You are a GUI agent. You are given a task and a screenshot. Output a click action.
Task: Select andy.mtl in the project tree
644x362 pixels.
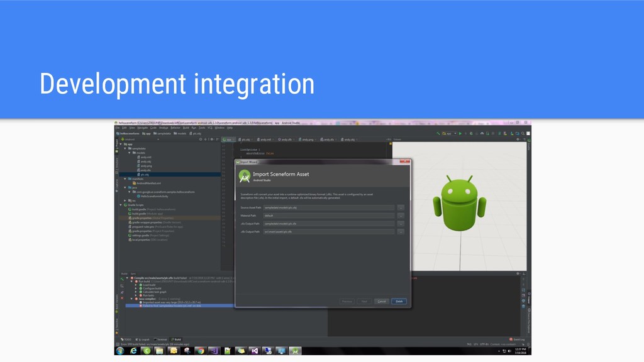(x=146, y=157)
